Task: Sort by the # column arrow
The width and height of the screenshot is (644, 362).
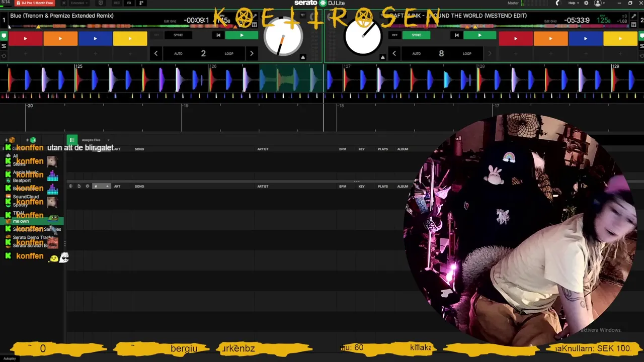Action: coord(107,186)
